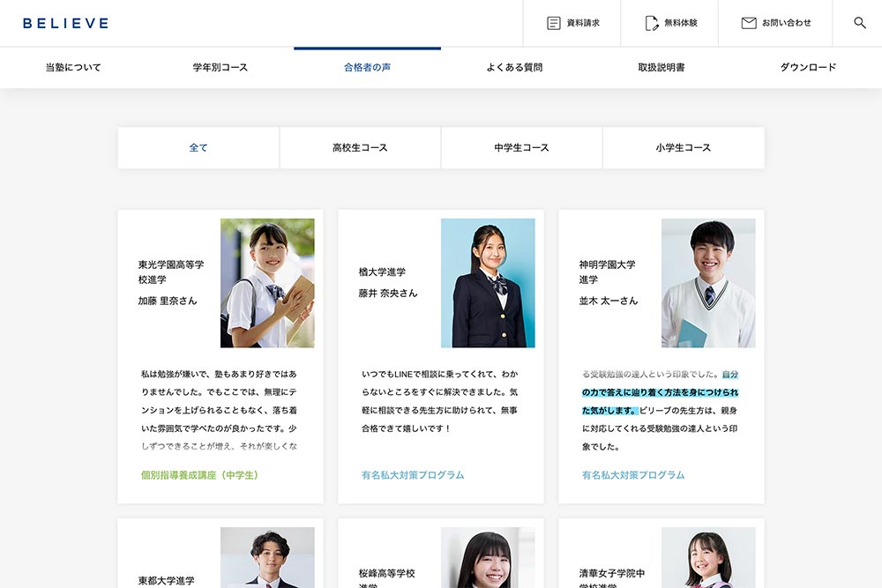Click the BELIEVE logo
This screenshot has width=882, height=588.
coord(66,23)
